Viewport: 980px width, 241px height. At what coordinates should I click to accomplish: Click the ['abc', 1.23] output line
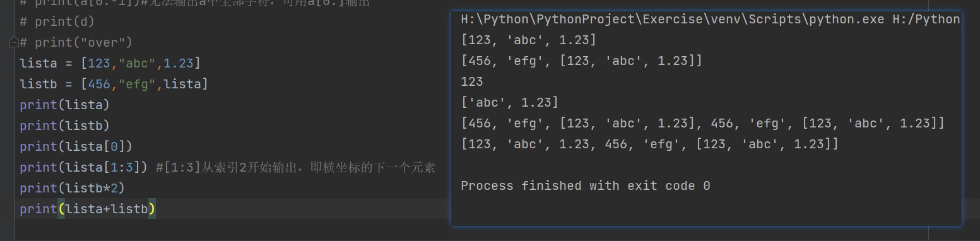point(510,103)
